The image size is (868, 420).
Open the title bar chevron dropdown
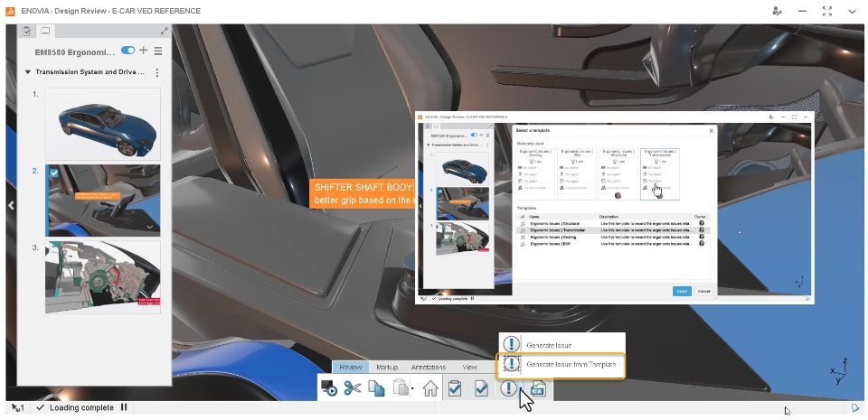coord(852,11)
